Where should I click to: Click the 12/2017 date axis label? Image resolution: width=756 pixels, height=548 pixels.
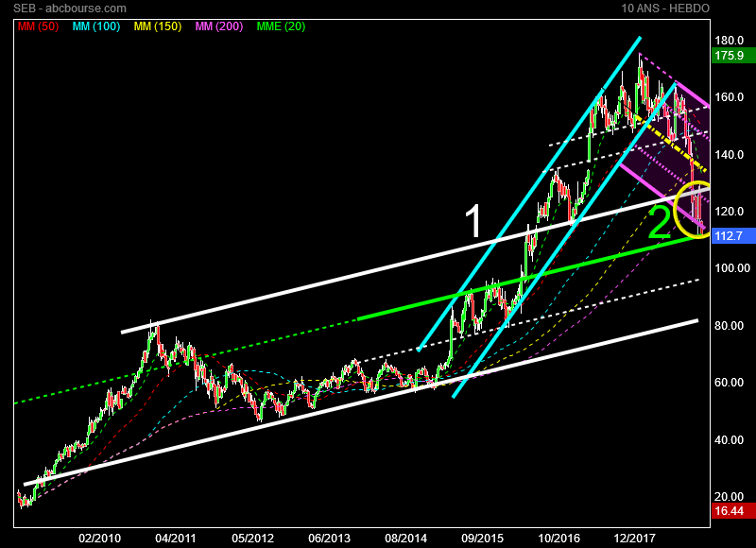point(635,539)
